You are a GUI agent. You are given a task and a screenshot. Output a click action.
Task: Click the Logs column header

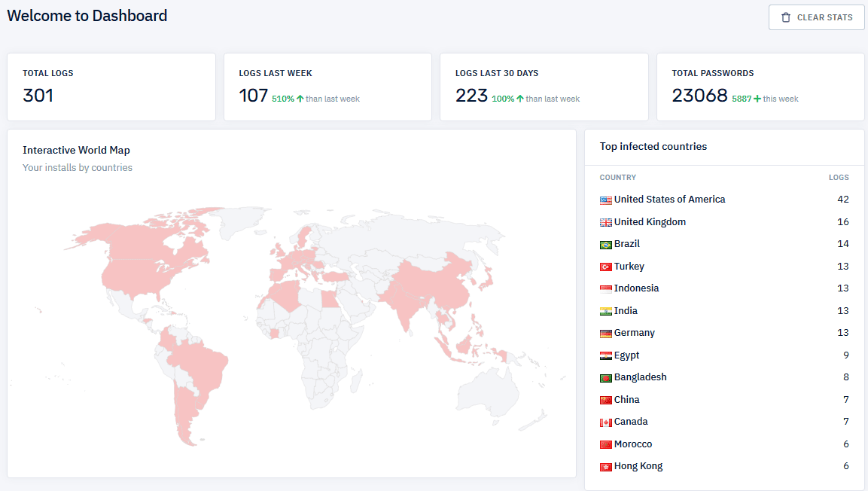point(839,178)
